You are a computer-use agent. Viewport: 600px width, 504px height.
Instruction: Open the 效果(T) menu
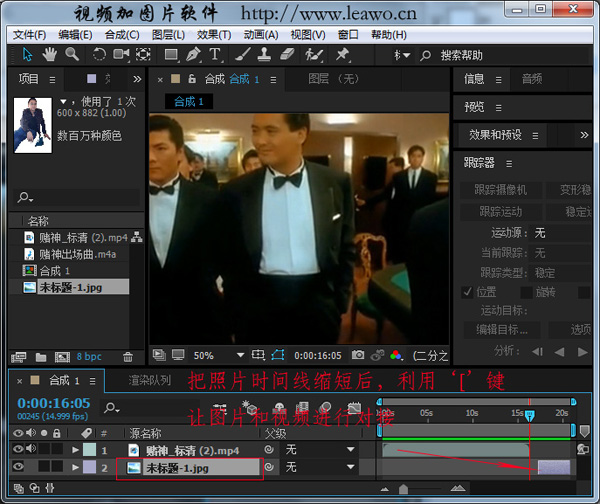coord(214,35)
